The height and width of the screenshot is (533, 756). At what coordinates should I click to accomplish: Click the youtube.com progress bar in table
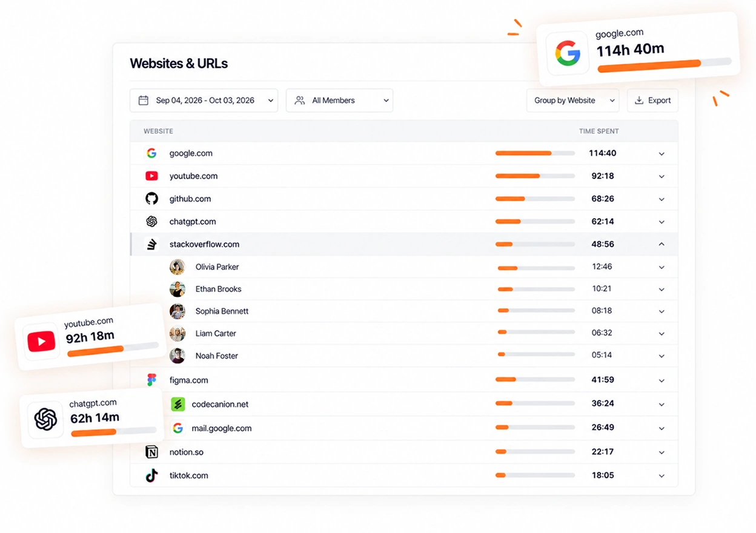click(x=535, y=176)
